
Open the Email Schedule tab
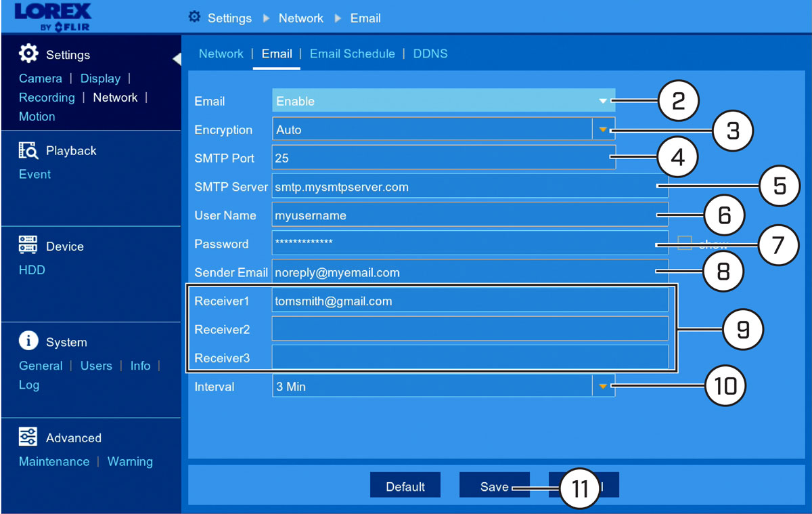pos(353,53)
